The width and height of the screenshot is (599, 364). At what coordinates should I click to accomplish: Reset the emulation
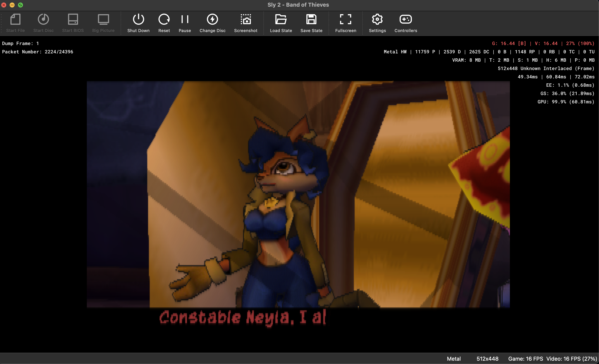coord(164,23)
